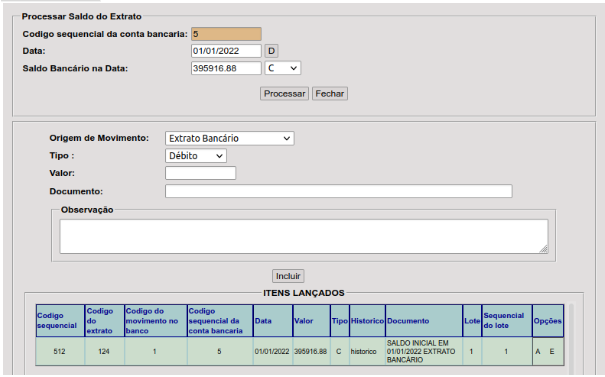Click the Codigo do extrato column header
Screen dimensions: 605x377
tap(105, 321)
